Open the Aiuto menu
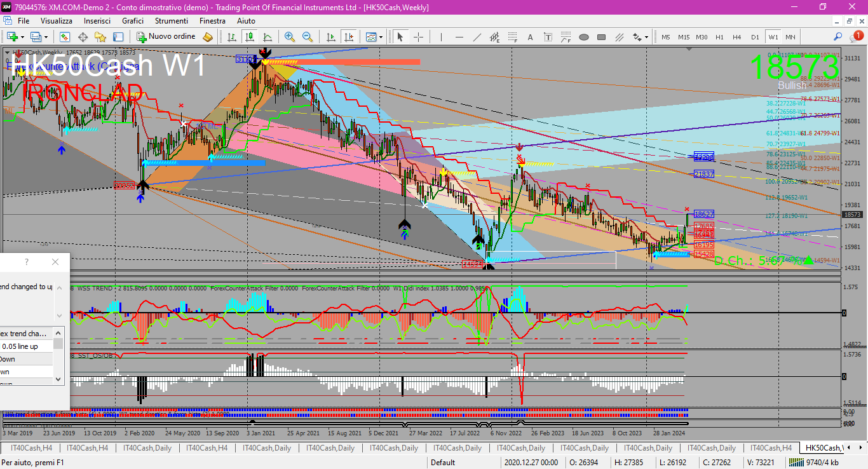The image size is (868, 469). [246, 21]
